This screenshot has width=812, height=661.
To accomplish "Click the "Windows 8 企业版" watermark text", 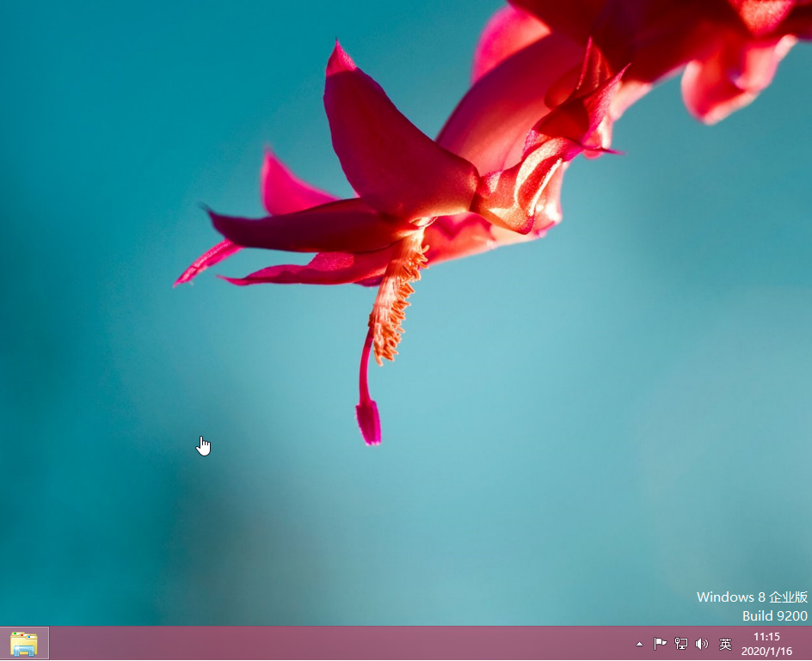I will coord(752,597).
